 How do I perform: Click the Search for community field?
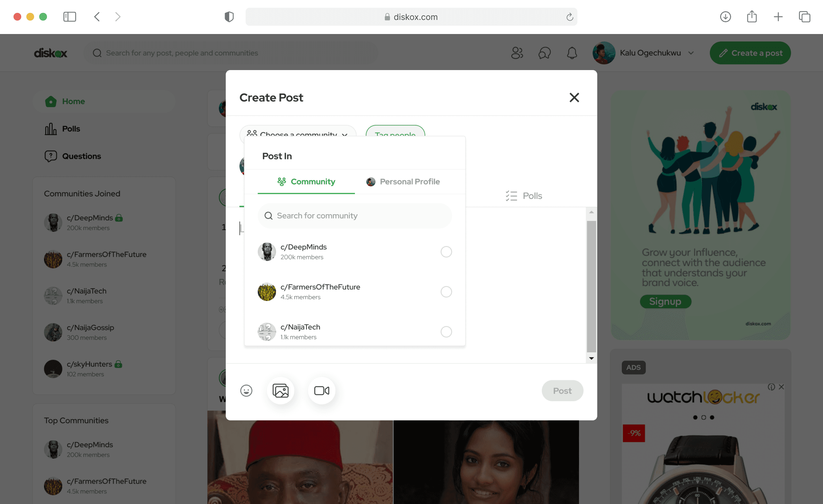pos(355,216)
